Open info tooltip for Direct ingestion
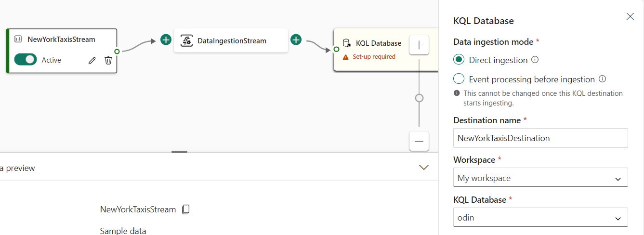The width and height of the screenshot is (644, 235). coord(535,60)
